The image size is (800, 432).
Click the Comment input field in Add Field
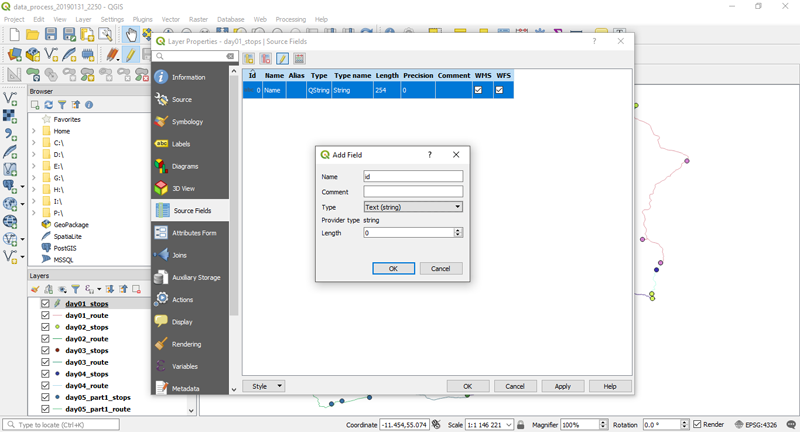point(413,192)
